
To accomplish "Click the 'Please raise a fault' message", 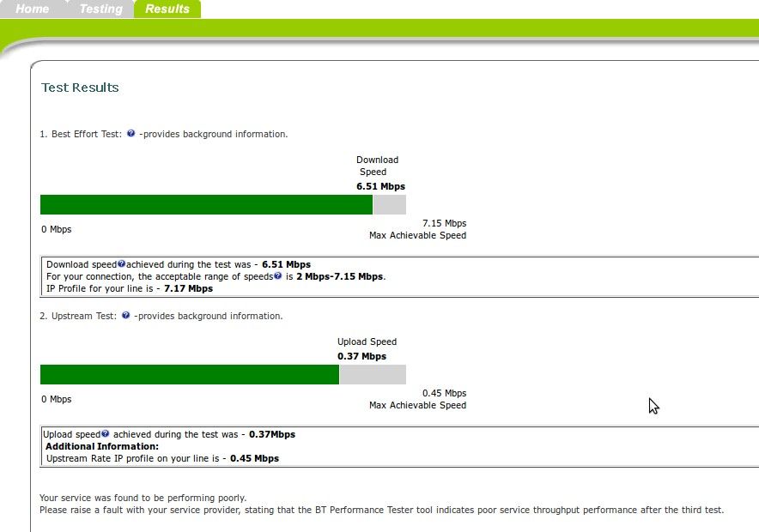I will click(x=381, y=510).
